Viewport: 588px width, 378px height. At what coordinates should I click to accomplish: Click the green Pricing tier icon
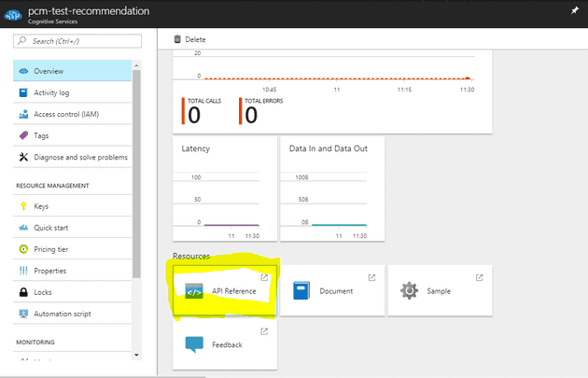pos(23,249)
